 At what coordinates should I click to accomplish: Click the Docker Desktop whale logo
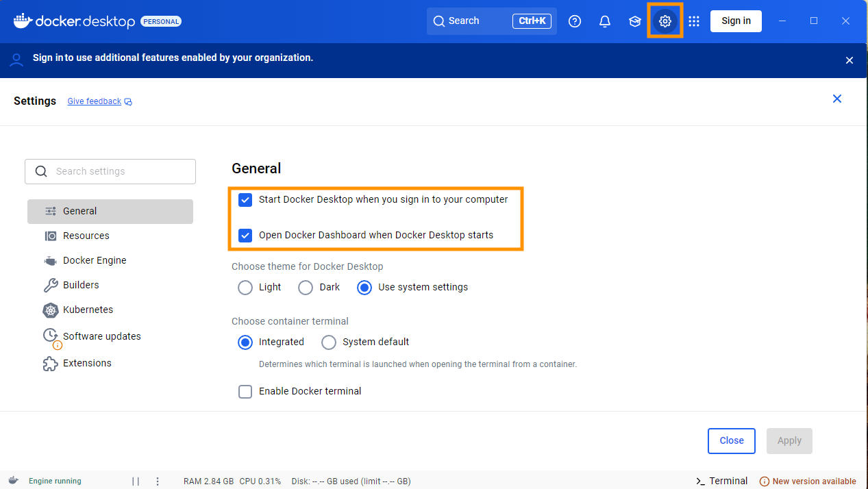coord(23,21)
